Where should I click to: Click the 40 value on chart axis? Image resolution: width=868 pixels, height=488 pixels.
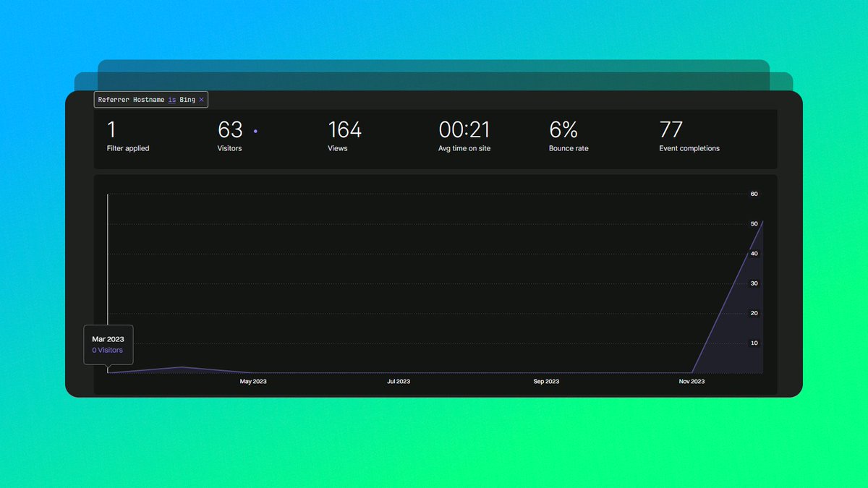point(754,254)
